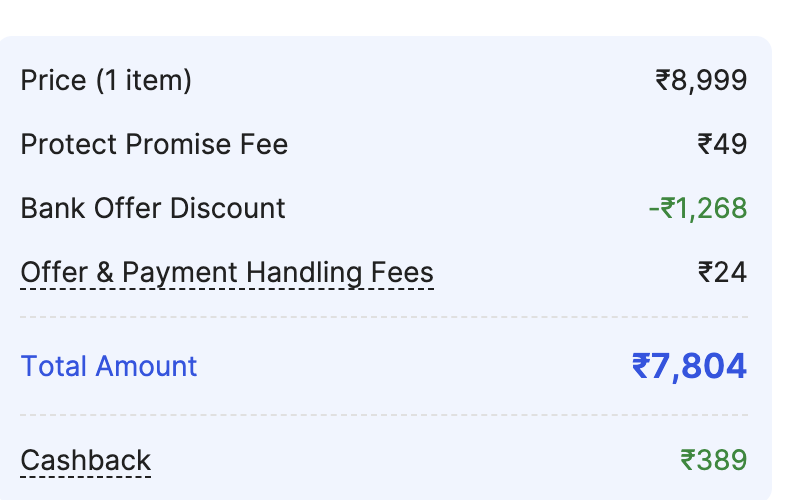Click the "(1 item)" quantity text
This screenshot has height=500, width=798.
point(143,80)
